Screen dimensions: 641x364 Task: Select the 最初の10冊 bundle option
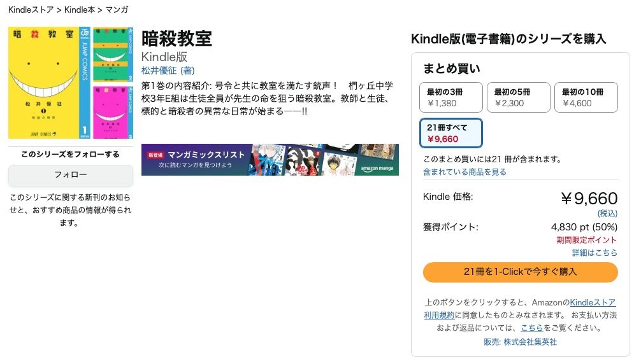(x=586, y=97)
